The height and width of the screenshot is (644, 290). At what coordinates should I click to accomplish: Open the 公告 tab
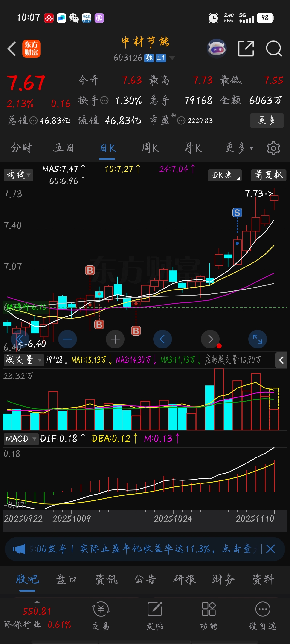coord(145,579)
